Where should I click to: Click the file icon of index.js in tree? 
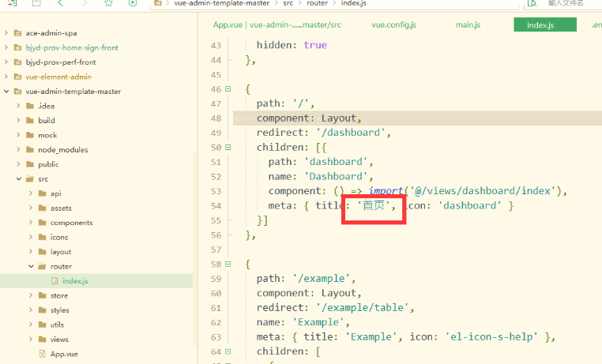point(55,281)
